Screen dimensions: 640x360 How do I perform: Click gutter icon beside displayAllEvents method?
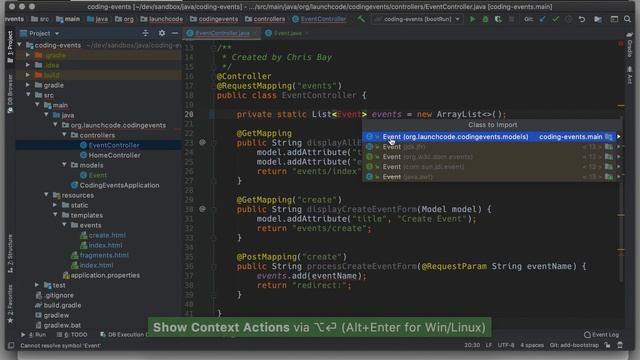(x=202, y=142)
